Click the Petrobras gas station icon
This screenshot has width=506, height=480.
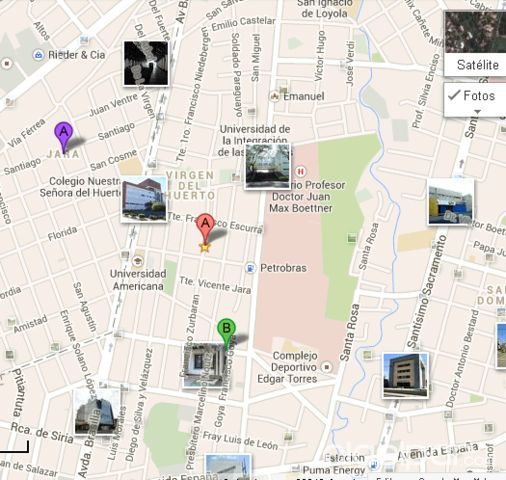250,268
